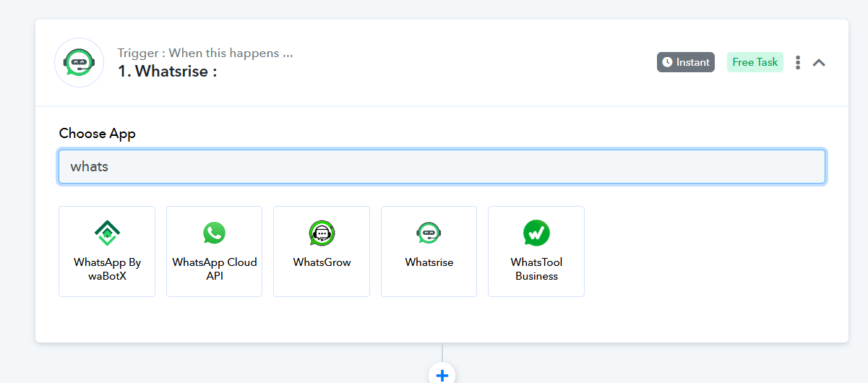
Task: Click the '1. Whatsrise :' step title
Action: click(167, 71)
